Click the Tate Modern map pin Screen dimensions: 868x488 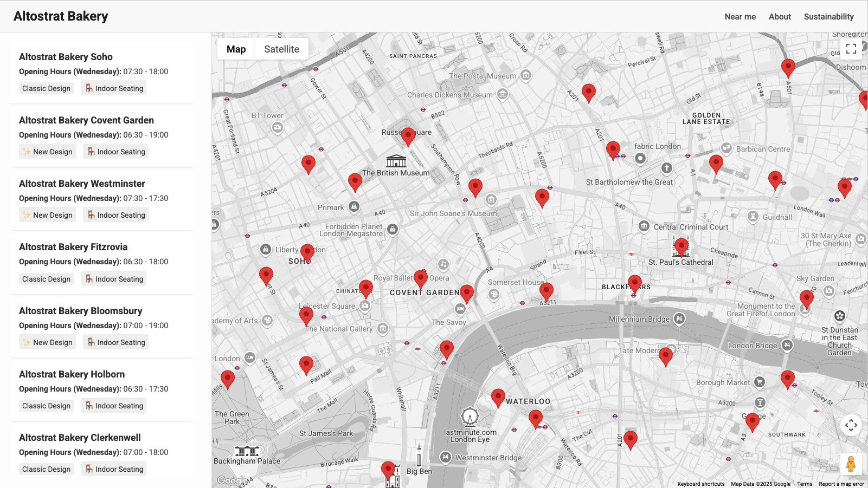tap(665, 356)
